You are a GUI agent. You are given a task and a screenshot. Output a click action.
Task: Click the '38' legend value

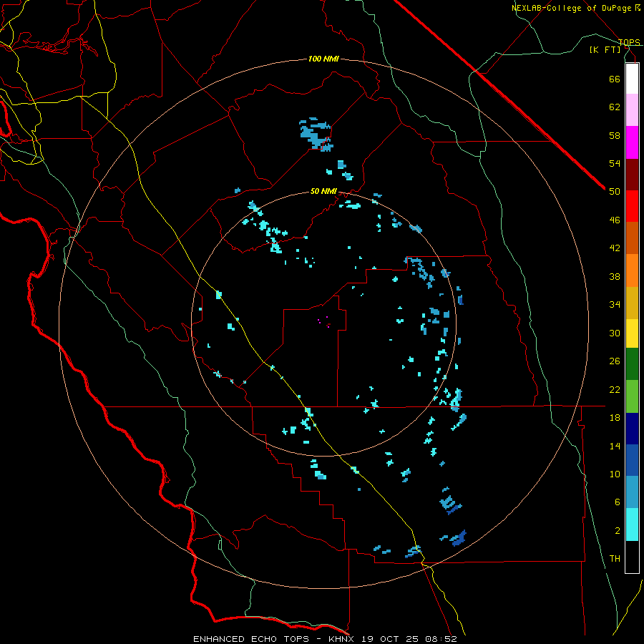point(615,276)
